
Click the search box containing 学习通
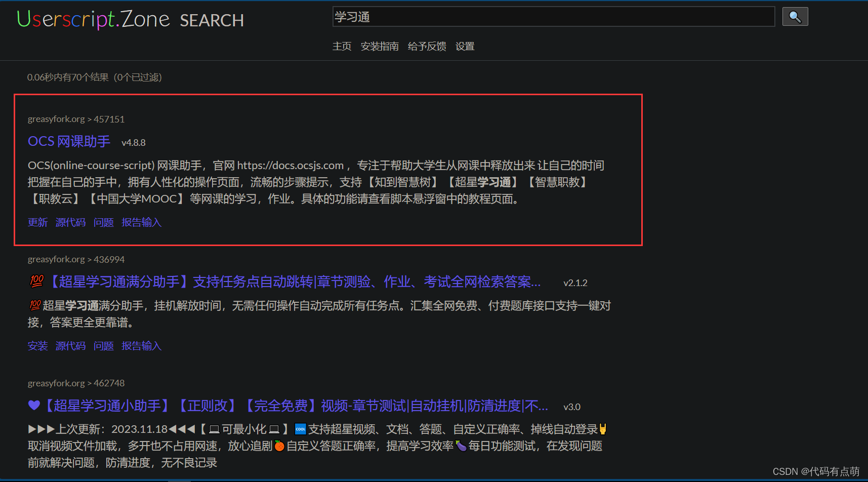[x=554, y=17]
